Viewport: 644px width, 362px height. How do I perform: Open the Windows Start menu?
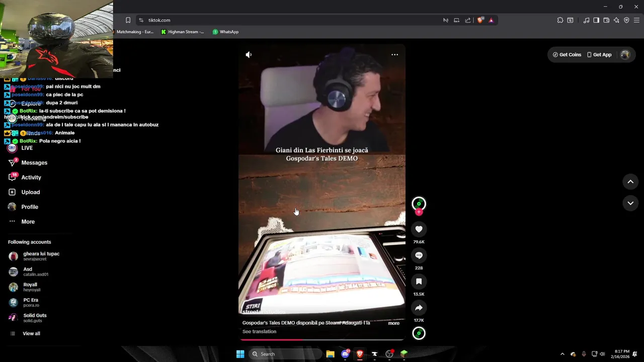pyautogui.click(x=240, y=354)
